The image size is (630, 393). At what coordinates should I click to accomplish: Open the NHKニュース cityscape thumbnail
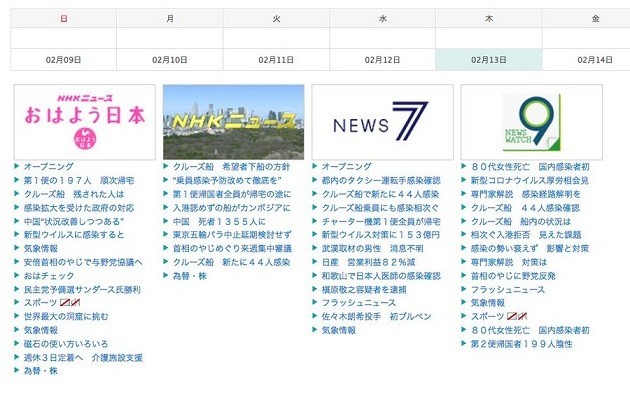click(233, 122)
